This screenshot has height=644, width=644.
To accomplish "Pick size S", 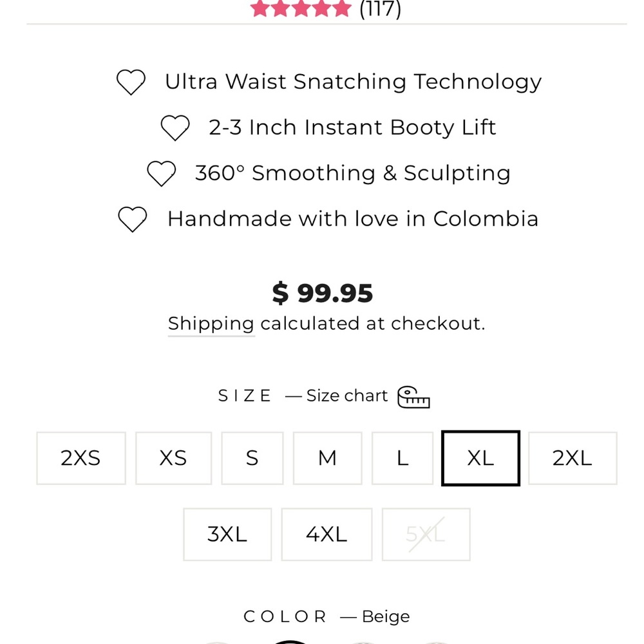I will [x=252, y=458].
